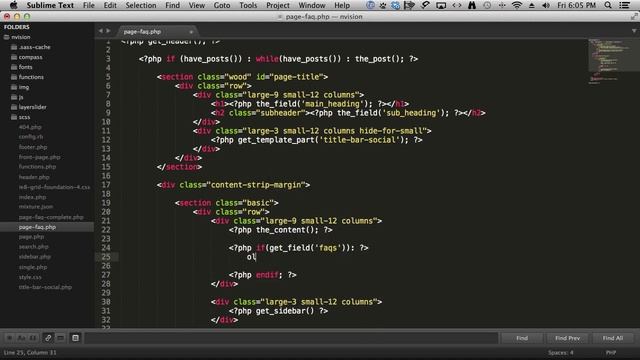Click the volume speaker icon
Viewport: 640px width, 360px height.
pyautogui.click(x=546, y=5)
